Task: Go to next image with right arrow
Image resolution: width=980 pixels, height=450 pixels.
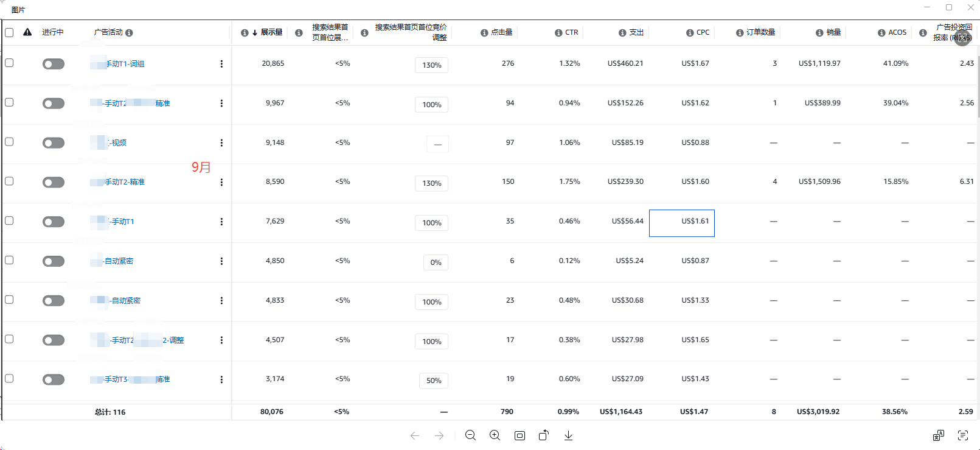Action: pyautogui.click(x=439, y=436)
